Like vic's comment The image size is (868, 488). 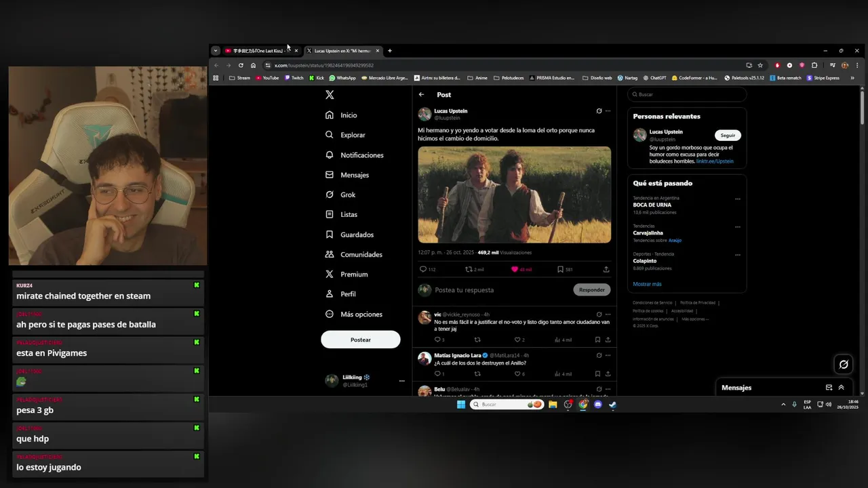(x=519, y=340)
